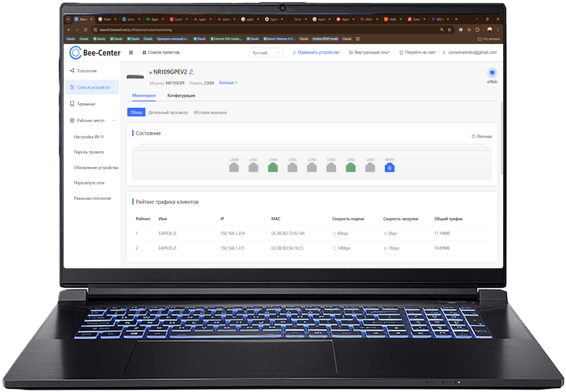Open the Русский language dropdown
This screenshot has height=392, width=566.
(266, 53)
